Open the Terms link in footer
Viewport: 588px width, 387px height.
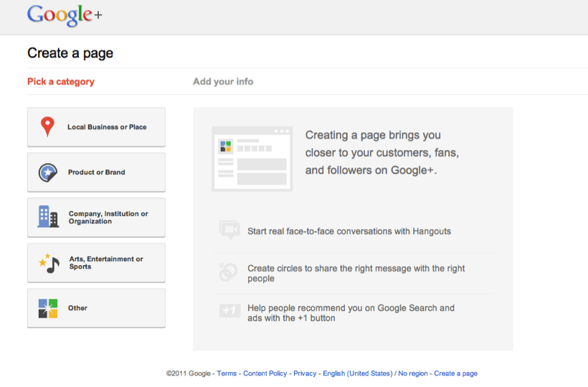227,373
